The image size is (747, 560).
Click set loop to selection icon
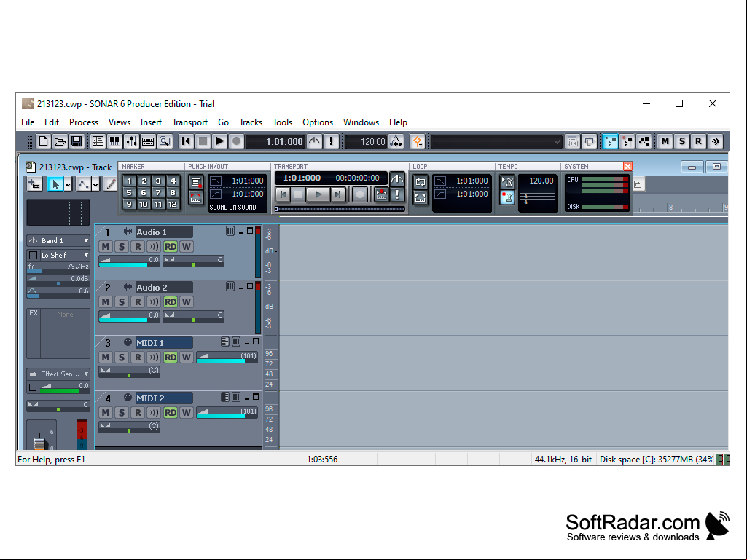click(421, 197)
